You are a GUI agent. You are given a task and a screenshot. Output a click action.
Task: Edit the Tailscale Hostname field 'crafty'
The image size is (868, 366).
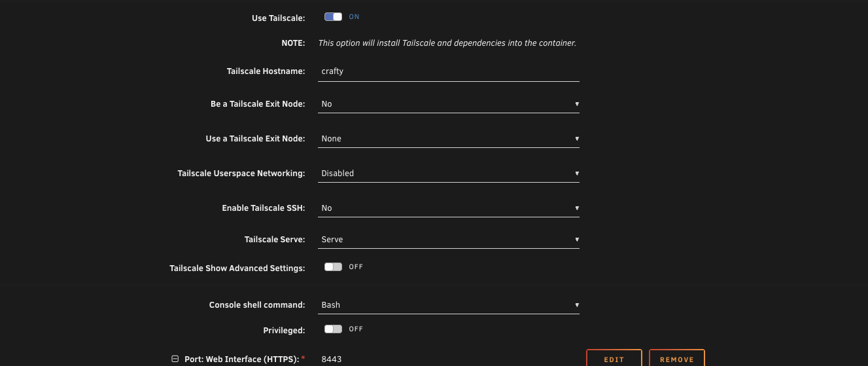[449, 71]
